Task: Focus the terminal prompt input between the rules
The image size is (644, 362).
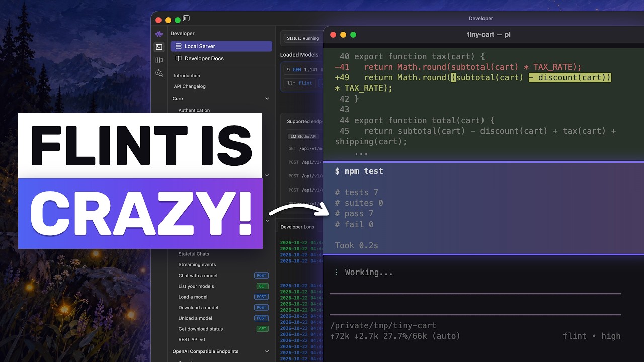Action: 475,304
